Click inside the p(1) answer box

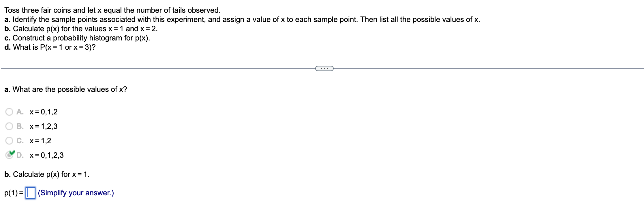(30, 193)
